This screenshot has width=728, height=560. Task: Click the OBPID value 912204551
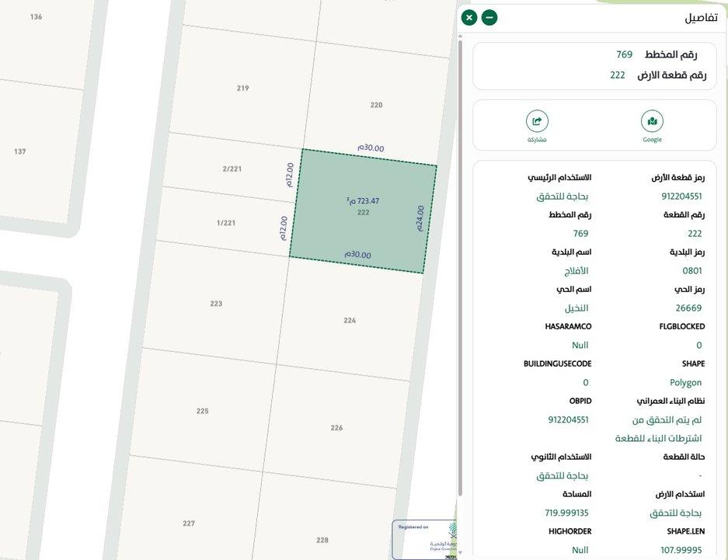[568, 419]
